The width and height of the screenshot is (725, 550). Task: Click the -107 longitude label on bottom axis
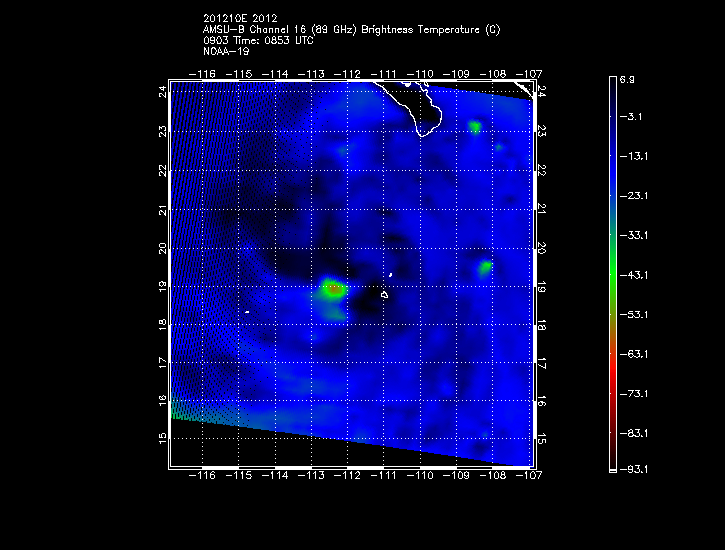click(529, 477)
